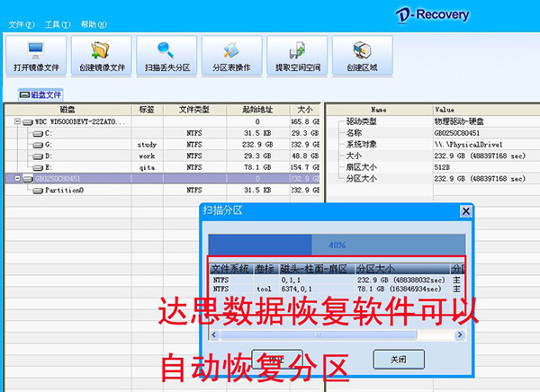Click the D: drive icon
Viewport: 540px width, 392px height.
pyautogui.click(x=38, y=156)
